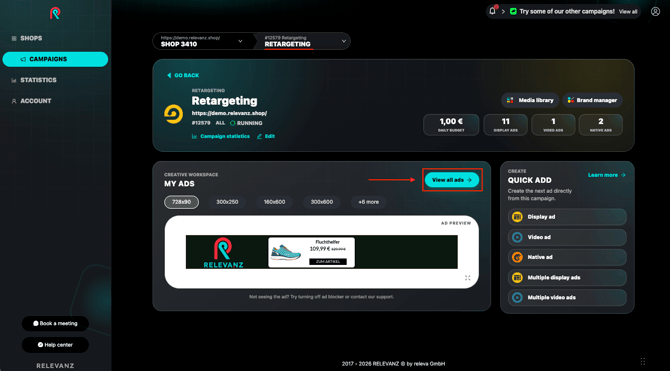The width and height of the screenshot is (670, 371).
Task: Go to Statistics in the sidebar
Action: (38, 80)
